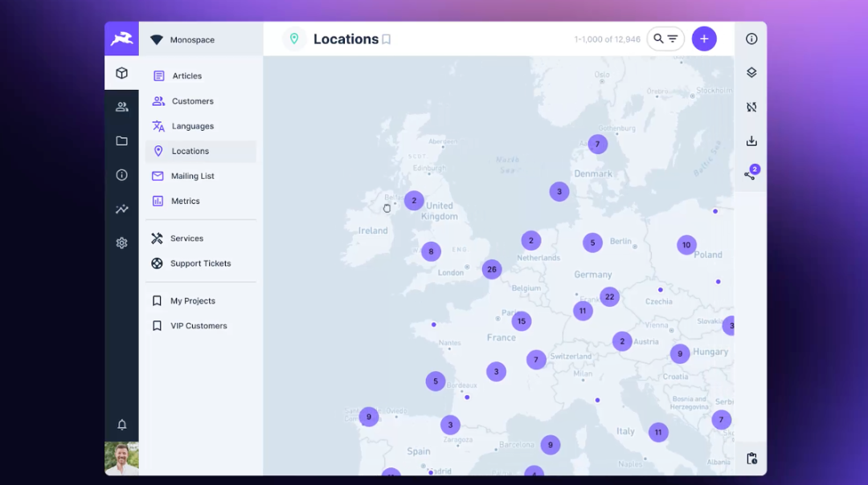Screen dimensions: 868x485
Task: Open Languages in the sidebar
Action: coord(201,126)
